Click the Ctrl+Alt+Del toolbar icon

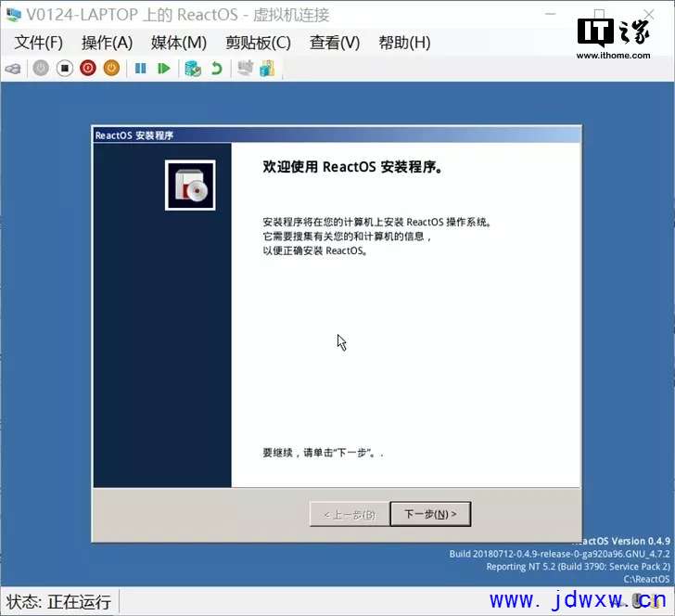13,69
